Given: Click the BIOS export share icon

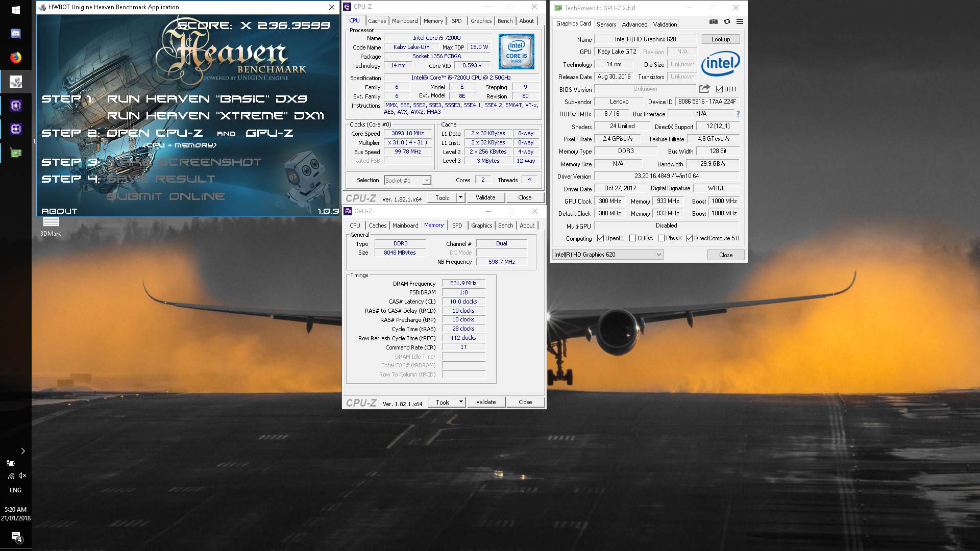Looking at the screenshot, I should coord(704,89).
